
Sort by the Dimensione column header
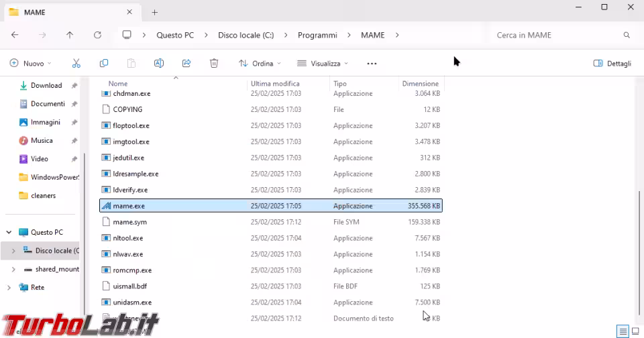(420, 84)
